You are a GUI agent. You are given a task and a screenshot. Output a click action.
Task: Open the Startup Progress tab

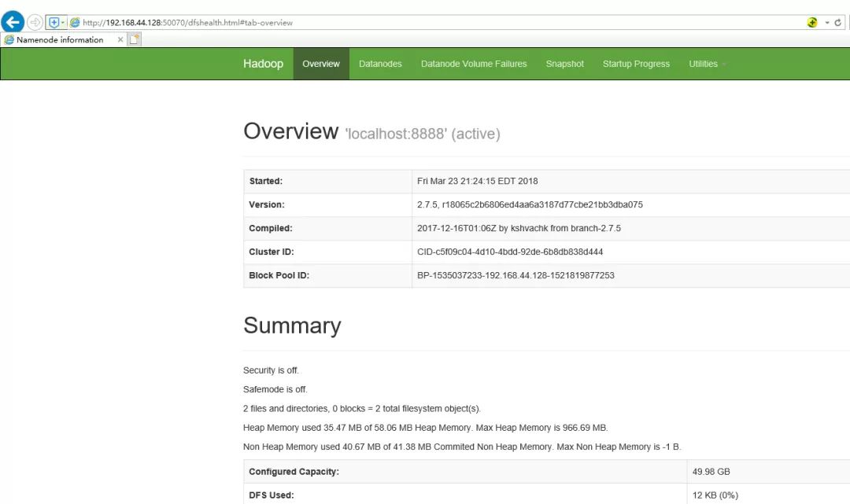(636, 64)
